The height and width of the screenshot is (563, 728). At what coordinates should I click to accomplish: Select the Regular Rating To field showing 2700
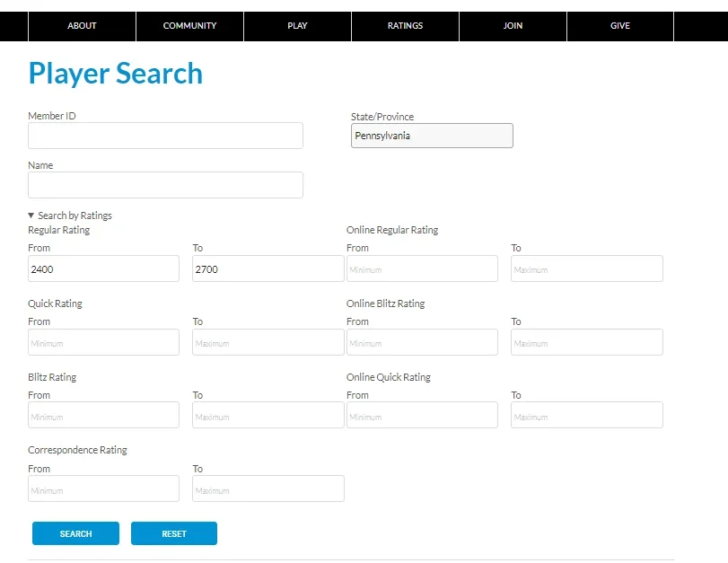tap(267, 268)
